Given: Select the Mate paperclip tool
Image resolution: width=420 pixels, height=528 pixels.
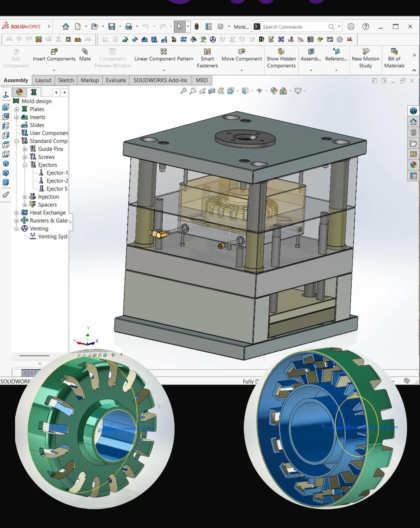Looking at the screenshot, I should click(85, 52).
